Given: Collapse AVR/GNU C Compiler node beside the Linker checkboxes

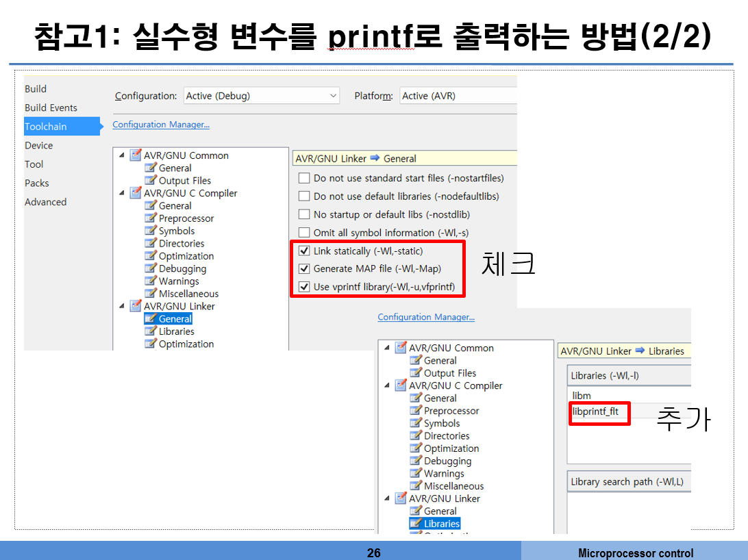Looking at the screenshot, I should tap(122, 193).
